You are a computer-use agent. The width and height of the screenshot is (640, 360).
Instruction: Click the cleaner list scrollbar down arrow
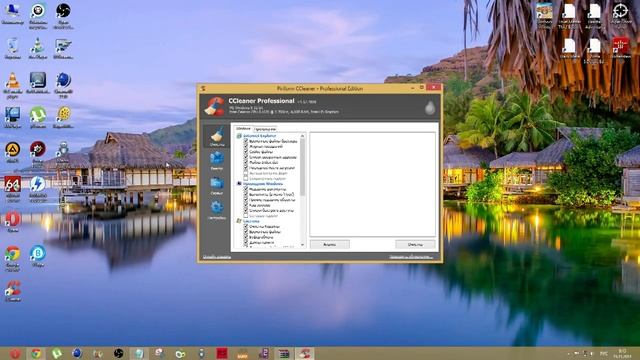pos(302,245)
